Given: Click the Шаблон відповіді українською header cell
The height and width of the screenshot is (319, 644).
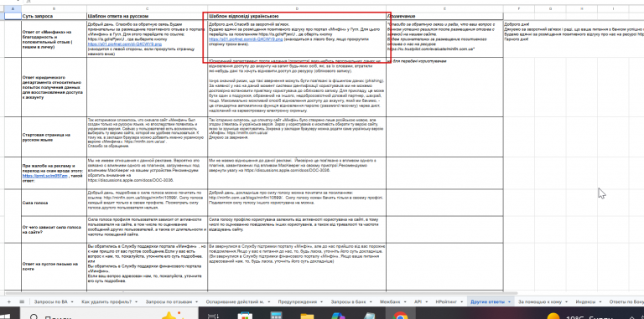Looking at the screenshot, I should (297, 17).
